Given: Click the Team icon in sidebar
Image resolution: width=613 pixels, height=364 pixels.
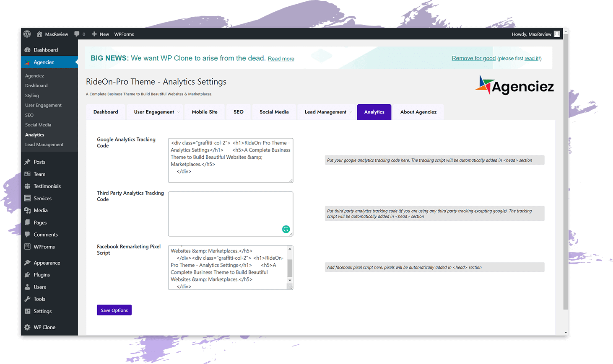Looking at the screenshot, I should pyautogui.click(x=28, y=174).
